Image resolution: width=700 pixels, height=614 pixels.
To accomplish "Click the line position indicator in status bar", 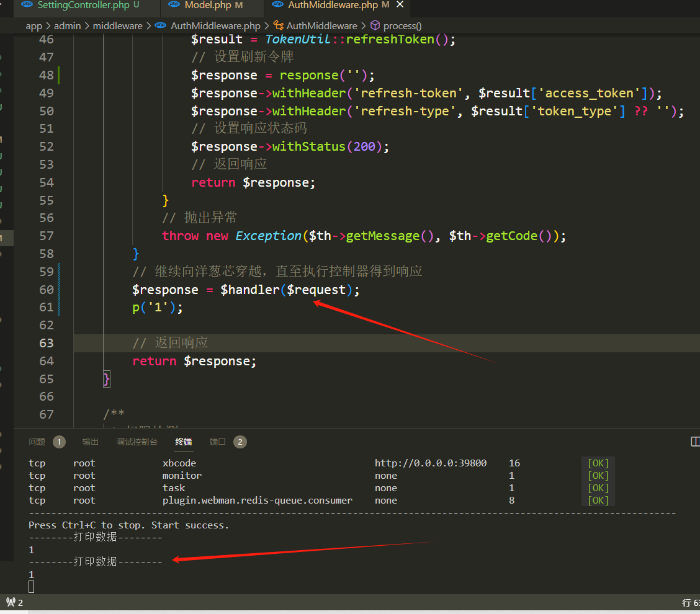I will pyautogui.click(x=691, y=603).
